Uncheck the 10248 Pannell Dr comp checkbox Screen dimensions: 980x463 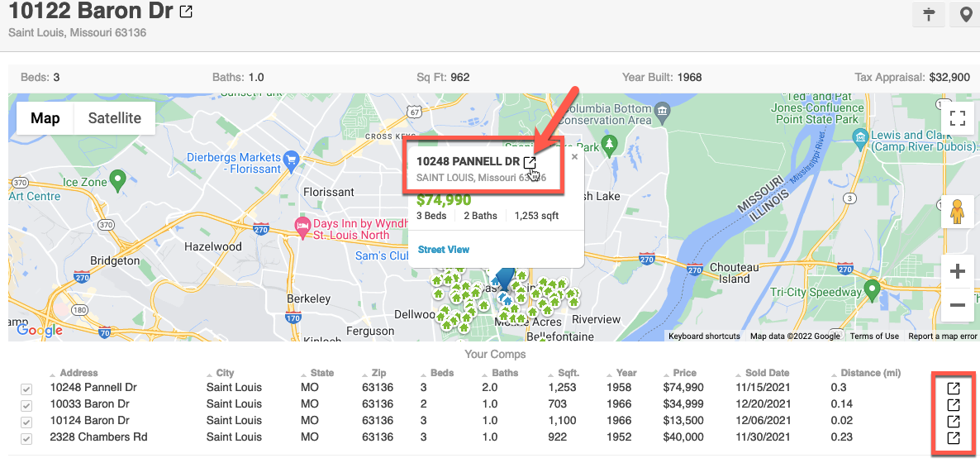[x=26, y=389]
